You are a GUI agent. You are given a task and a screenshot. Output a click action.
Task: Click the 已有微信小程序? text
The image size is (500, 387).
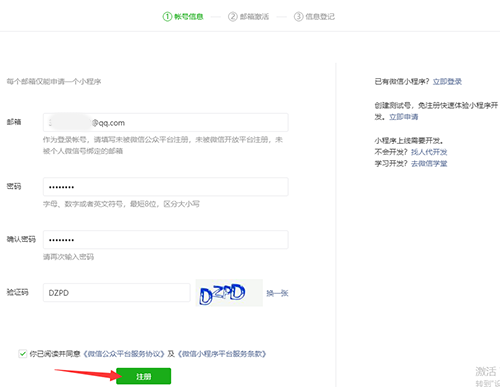pos(402,81)
